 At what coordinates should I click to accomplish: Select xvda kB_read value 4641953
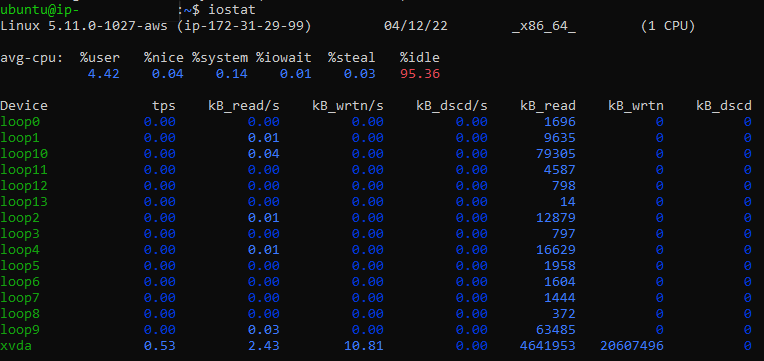(548, 346)
